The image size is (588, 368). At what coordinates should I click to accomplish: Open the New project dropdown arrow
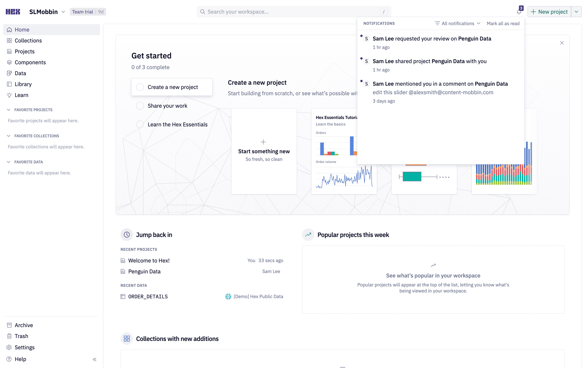pos(576,12)
